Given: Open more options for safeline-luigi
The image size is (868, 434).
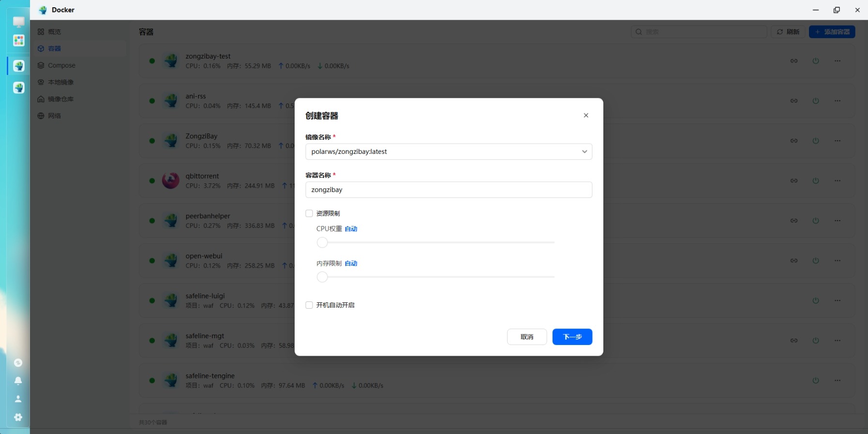Looking at the screenshot, I should [x=838, y=300].
